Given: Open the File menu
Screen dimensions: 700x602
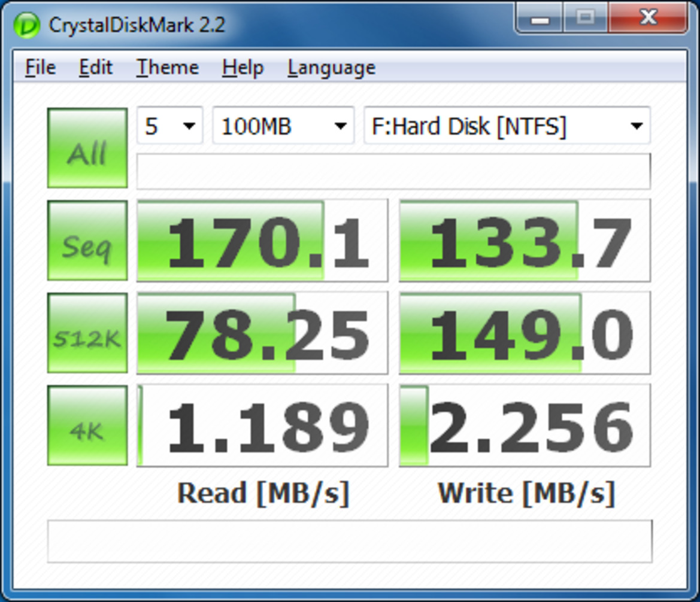Looking at the screenshot, I should 40,68.
